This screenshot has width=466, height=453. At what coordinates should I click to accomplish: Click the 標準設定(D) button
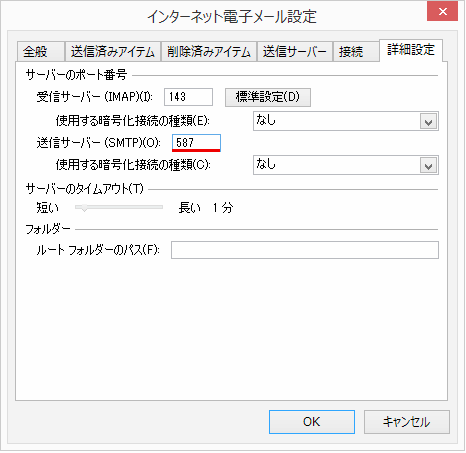tap(268, 97)
